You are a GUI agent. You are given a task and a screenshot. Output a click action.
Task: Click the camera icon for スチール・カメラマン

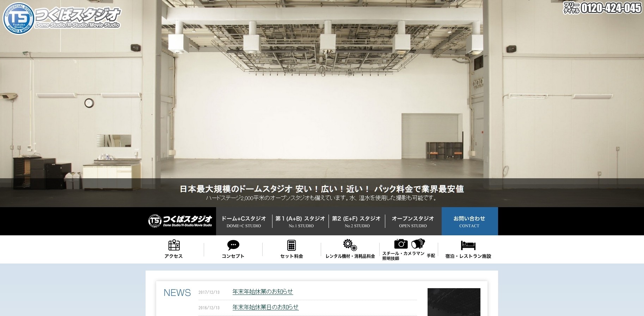[401, 244]
